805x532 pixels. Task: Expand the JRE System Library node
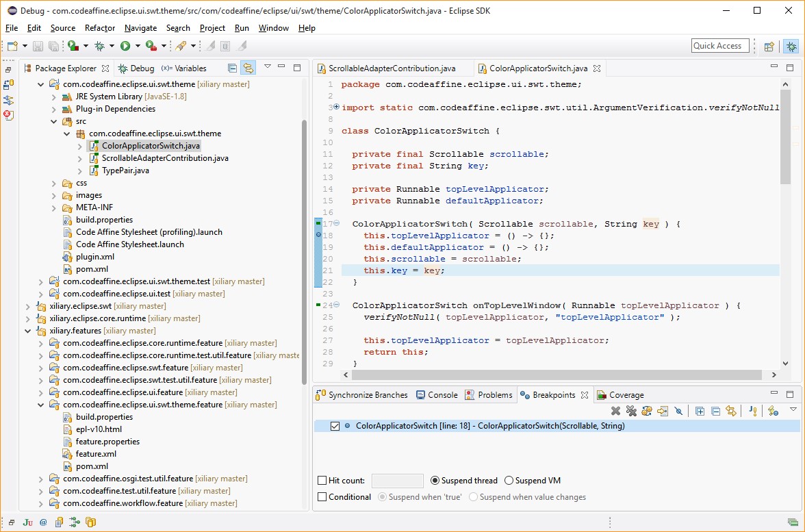click(x=53, y=97)
